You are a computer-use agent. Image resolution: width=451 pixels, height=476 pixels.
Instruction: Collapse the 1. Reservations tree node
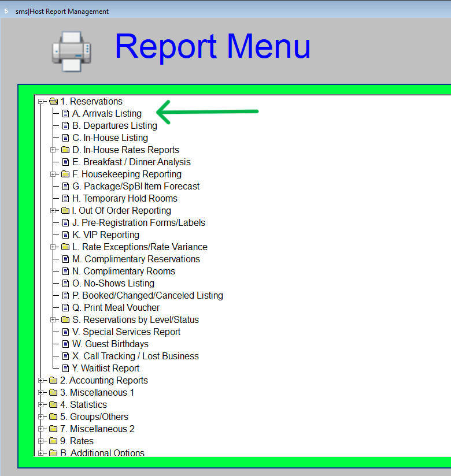click(x=41, y=102)
